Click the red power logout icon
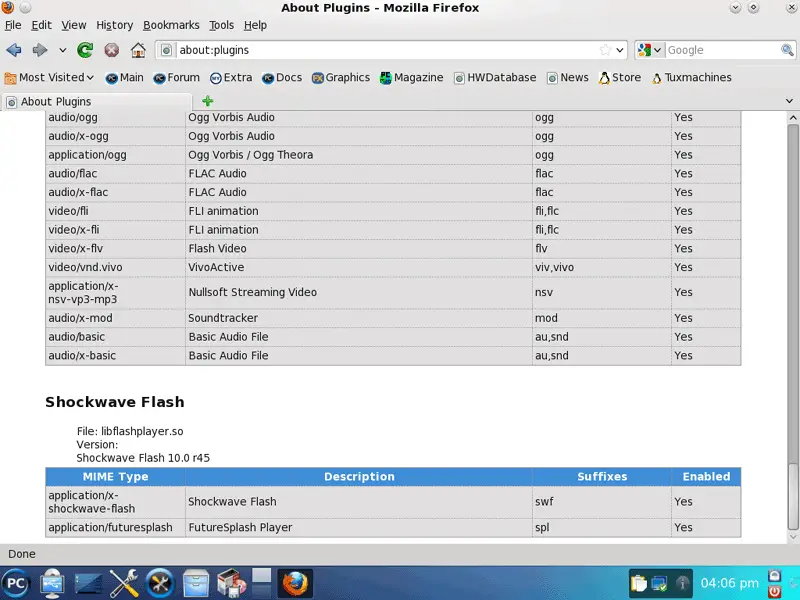 point(774,591)
